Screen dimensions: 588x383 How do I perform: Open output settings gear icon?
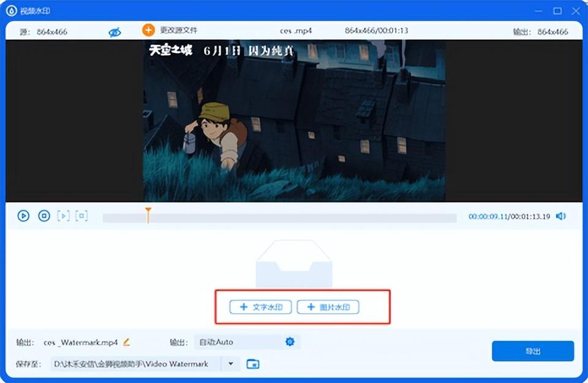(x=290, y=342)
